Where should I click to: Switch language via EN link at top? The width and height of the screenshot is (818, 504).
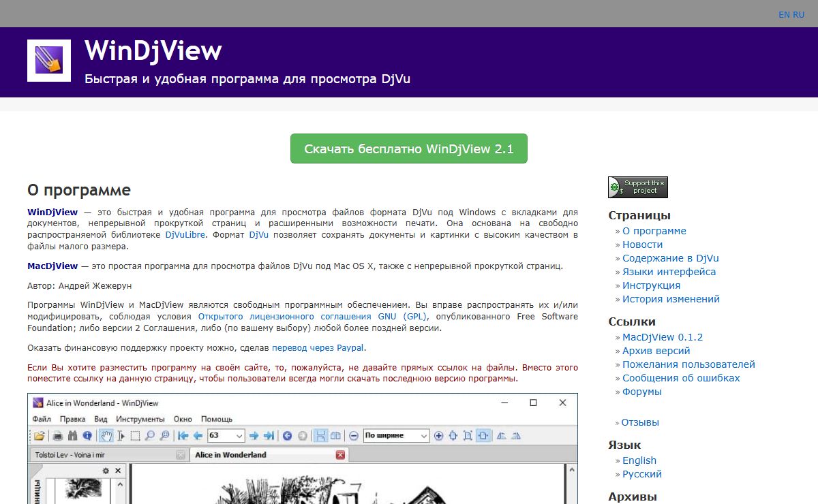785,14
